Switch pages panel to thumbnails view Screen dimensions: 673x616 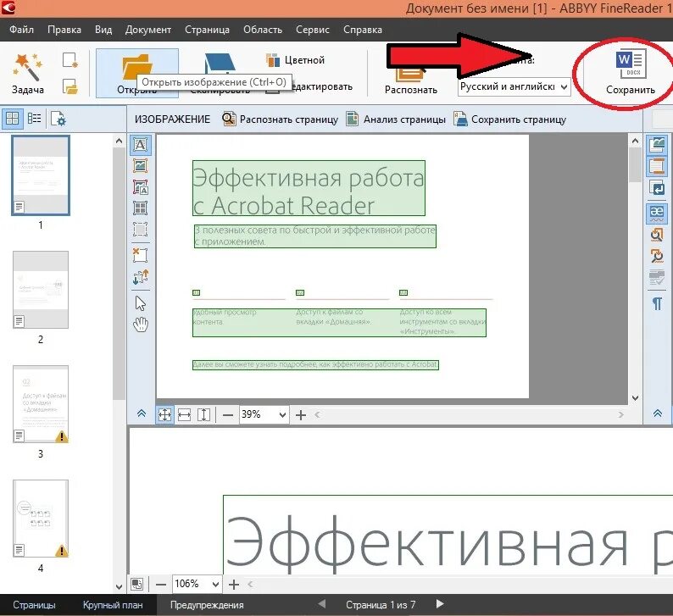(x=13, y=119)
